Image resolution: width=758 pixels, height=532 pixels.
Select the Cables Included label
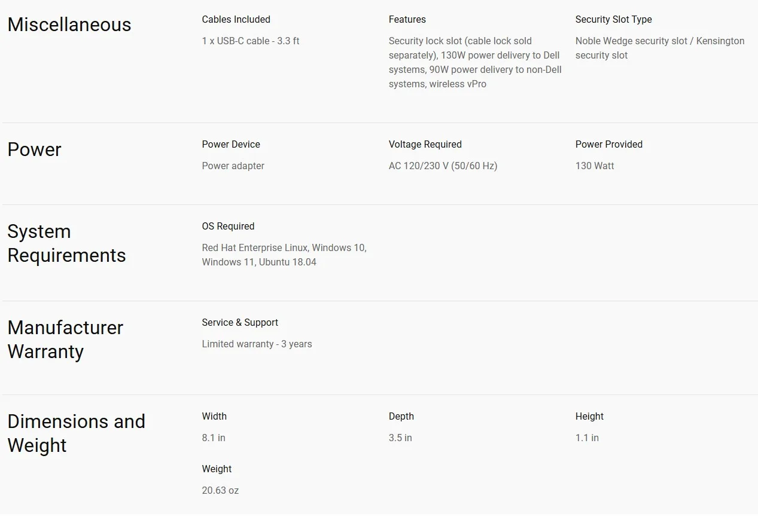tap(236, 19)
